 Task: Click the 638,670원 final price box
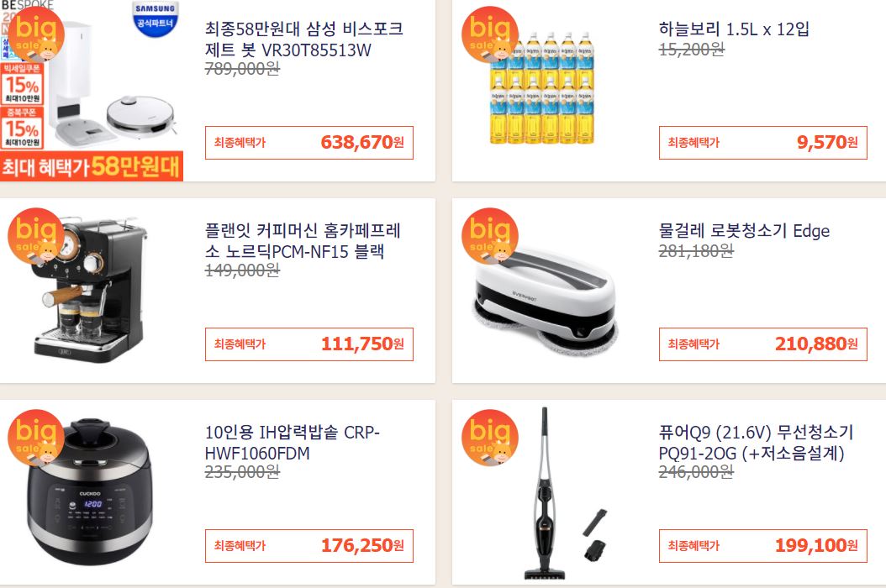pos(309,142)
